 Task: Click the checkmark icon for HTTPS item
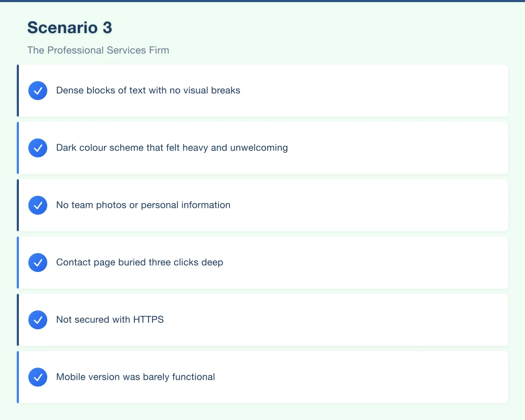pyautogui.click(x=37, y=319)
